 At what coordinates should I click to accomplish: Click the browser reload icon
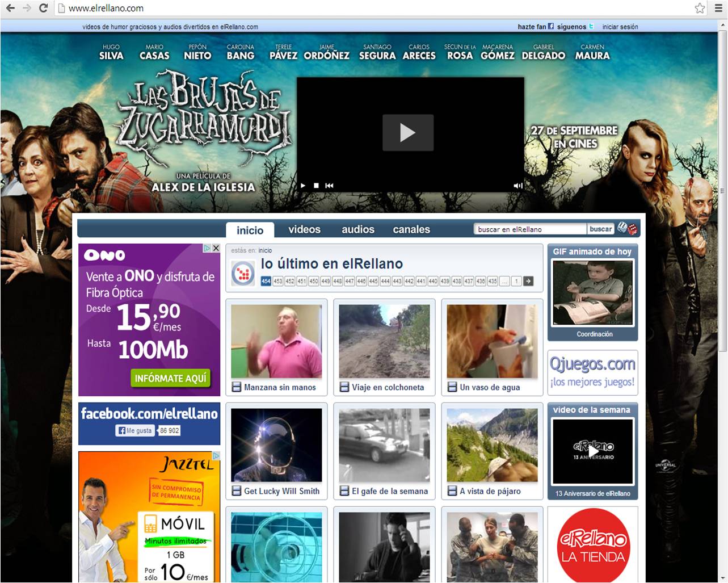[x=43, y=8]
